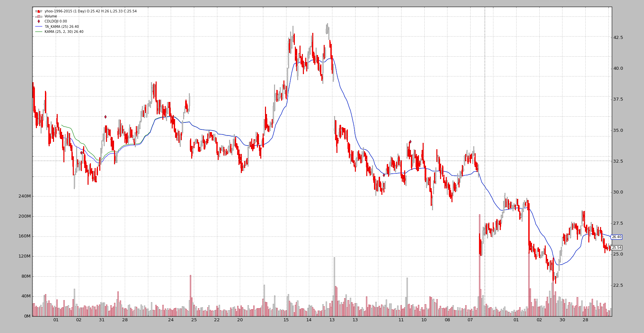The image size is (644, 333).
Task: Click the Volume legend label
Action: pyautogui.click(x=51, y=16)
